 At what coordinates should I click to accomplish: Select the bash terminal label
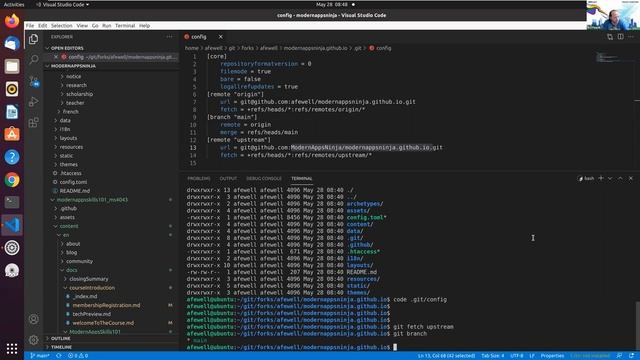click(x=586, y=178)
